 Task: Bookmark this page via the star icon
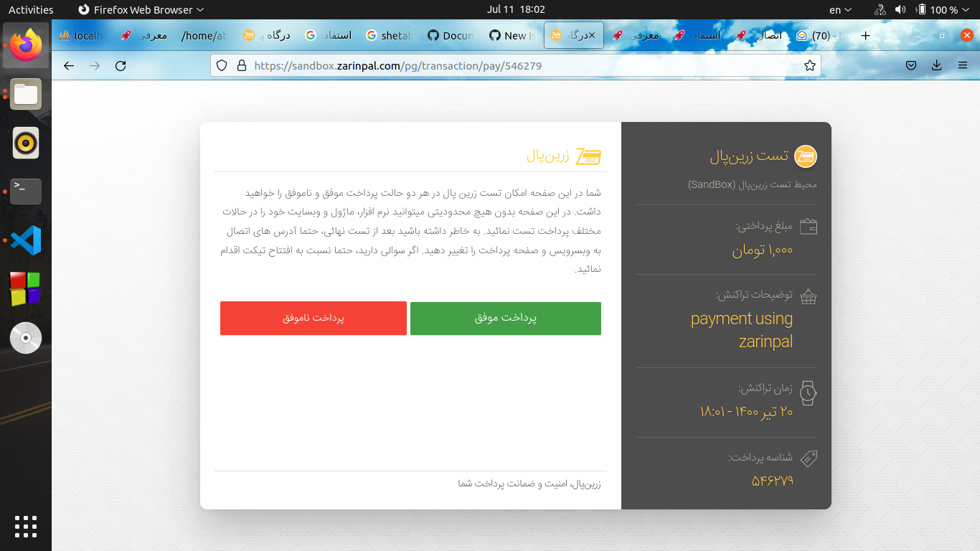click(810, 65)
